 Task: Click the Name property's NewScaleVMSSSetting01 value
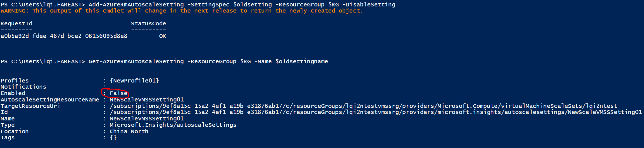[147, 119]
